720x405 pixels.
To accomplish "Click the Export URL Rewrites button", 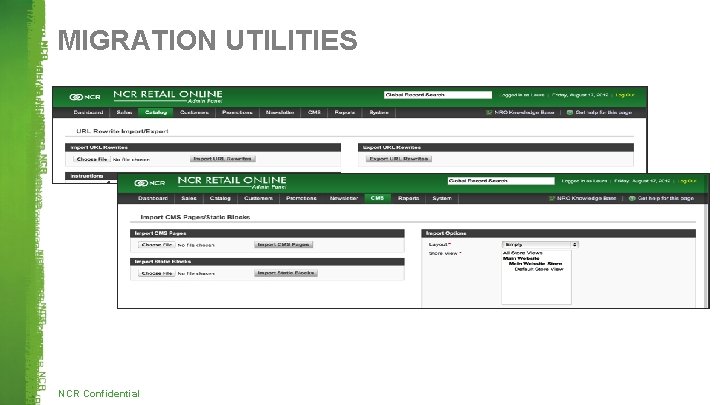I will (x=399, y=159).
